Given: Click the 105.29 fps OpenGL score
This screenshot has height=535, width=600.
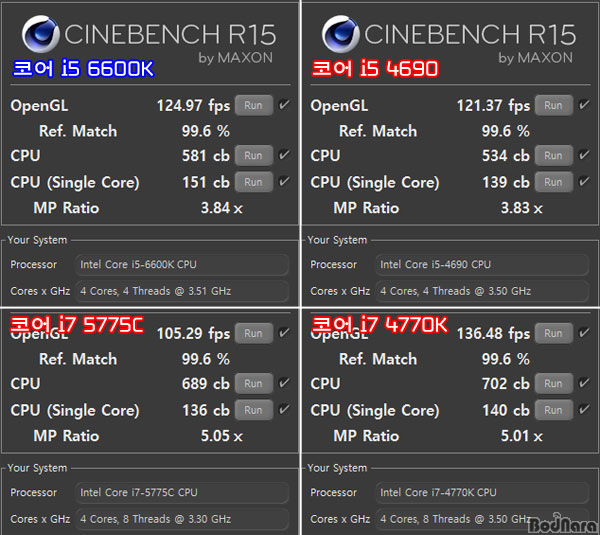Looking at the screenshot, I should click(194, 333).
